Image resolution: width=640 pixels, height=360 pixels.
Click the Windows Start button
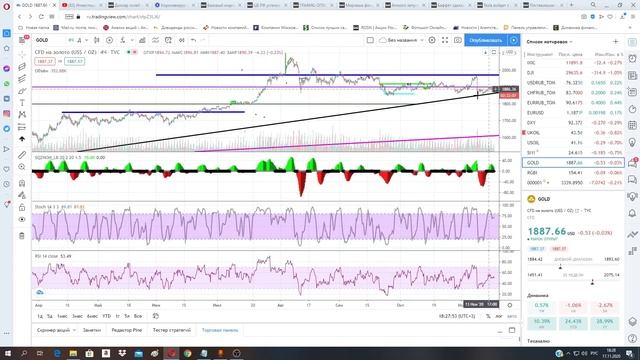coord(8,353)
